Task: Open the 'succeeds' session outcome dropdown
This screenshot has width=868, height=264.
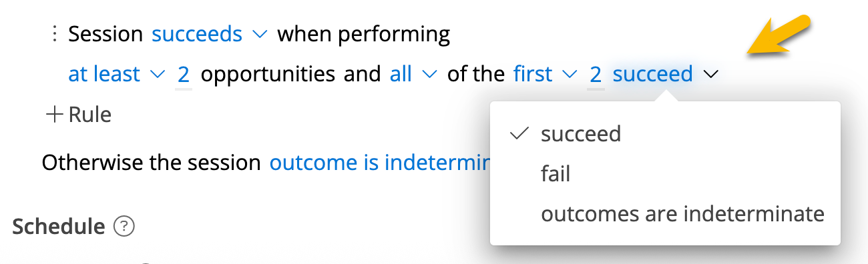Action: pyautogui.click(x=197, y=34)
